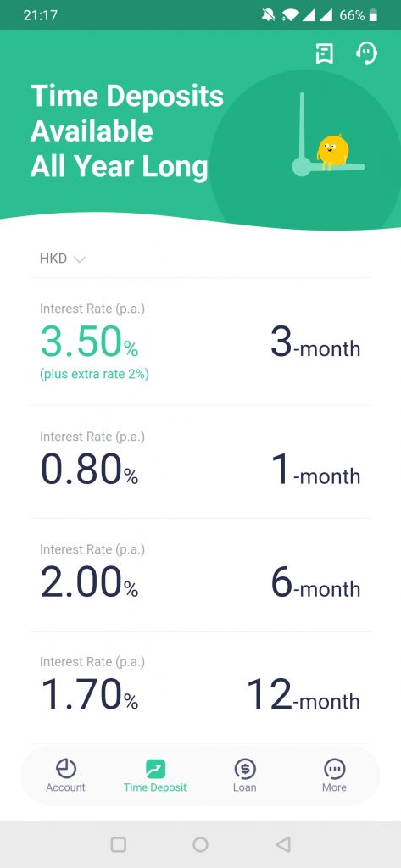Click the chevron next to HKD

pos(80,259)
